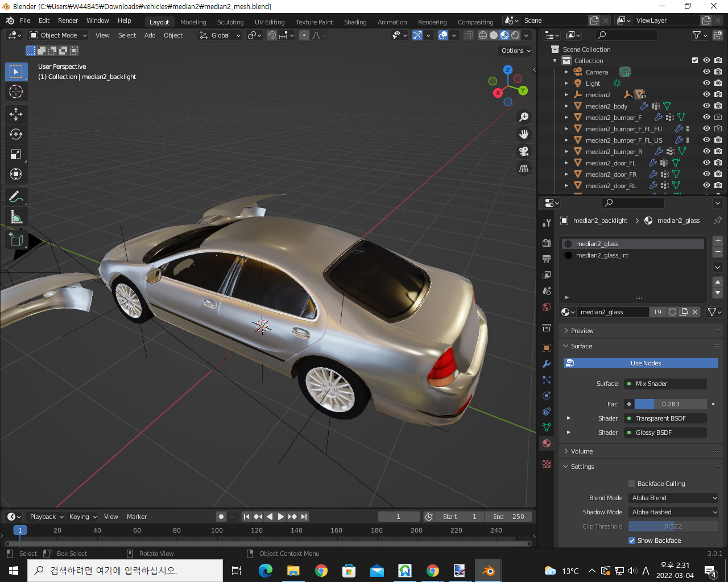Activate the Annotate tool

[16, 197]
